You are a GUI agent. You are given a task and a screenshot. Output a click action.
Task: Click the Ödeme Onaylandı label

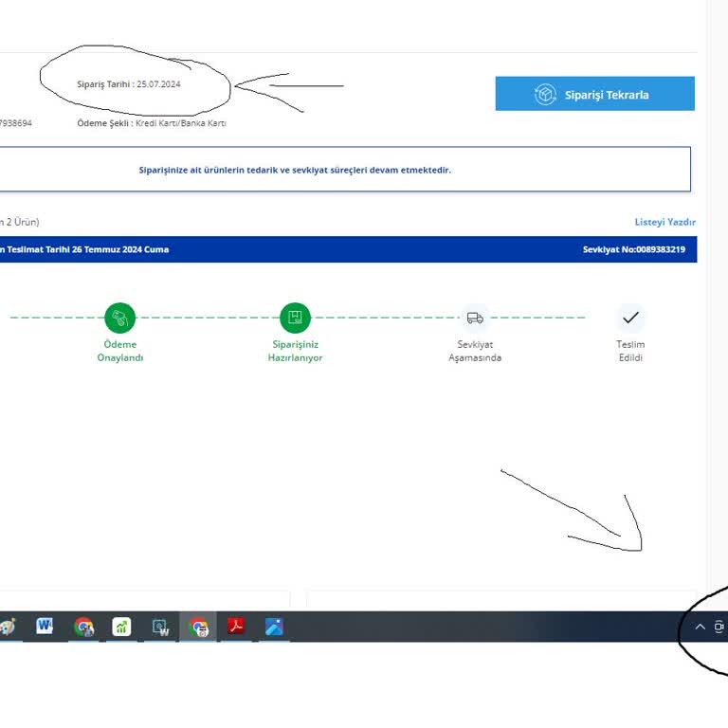point(120,351)
